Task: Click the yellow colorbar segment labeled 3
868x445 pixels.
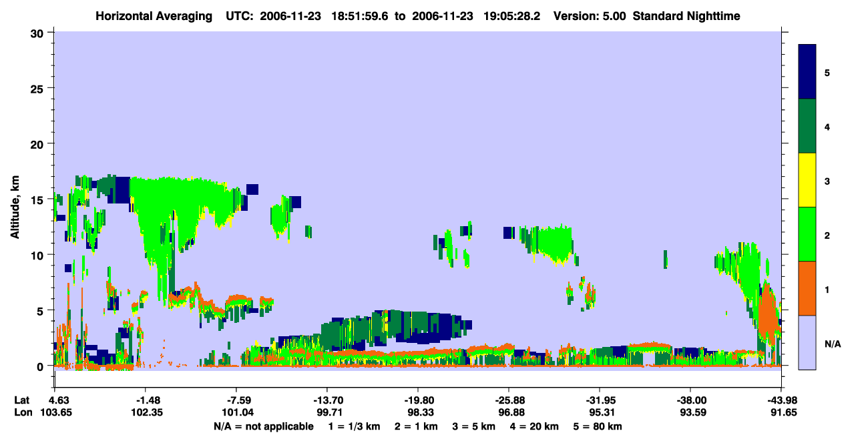Action: click(x=807, y=180)
